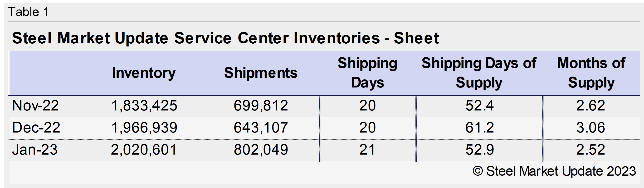Select the Inventory column header
Viewport: 644px width, 188px height.
[x=144, y=73]
